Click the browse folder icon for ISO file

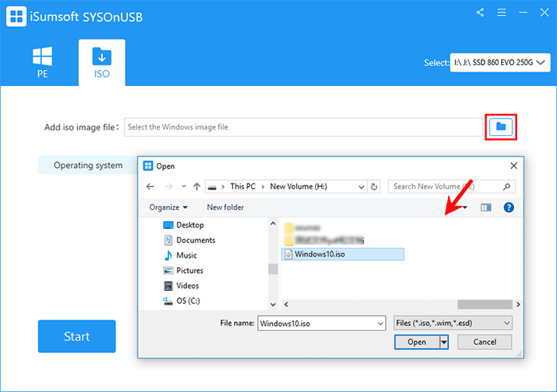coord(501,126)
